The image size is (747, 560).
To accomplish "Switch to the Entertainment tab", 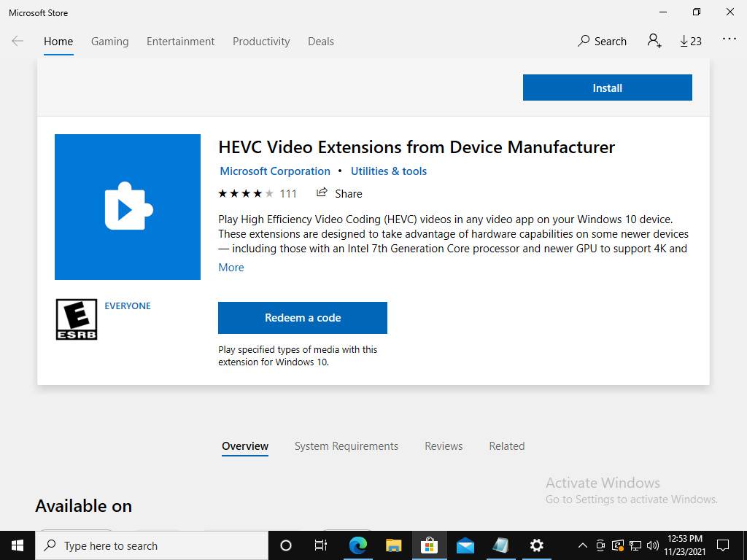I will (x=181, y=42).
